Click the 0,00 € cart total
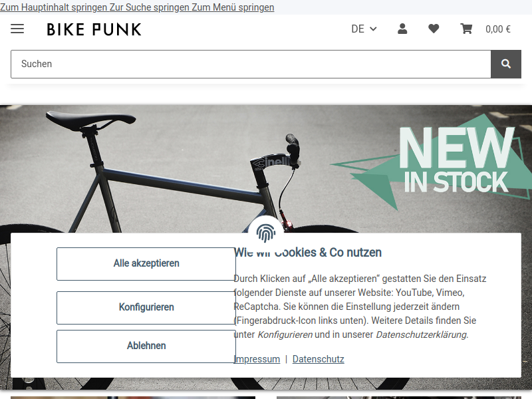The image size is (532, 399). tap(497, 29)
